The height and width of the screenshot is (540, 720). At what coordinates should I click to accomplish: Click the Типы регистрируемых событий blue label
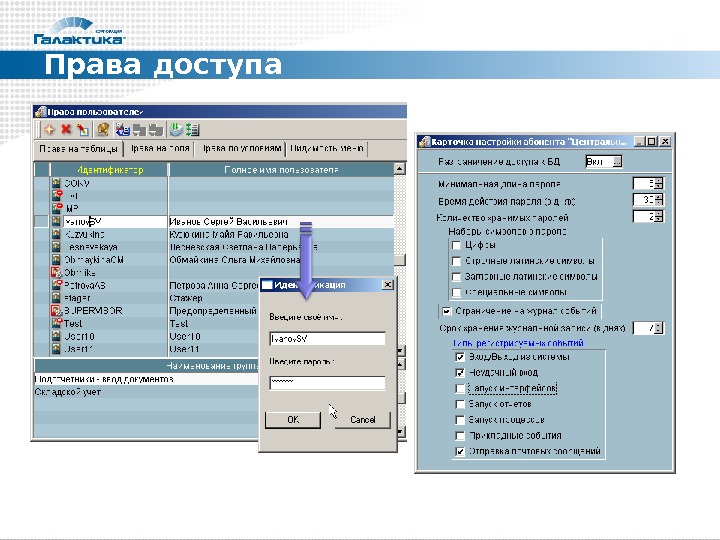(518, 343)
